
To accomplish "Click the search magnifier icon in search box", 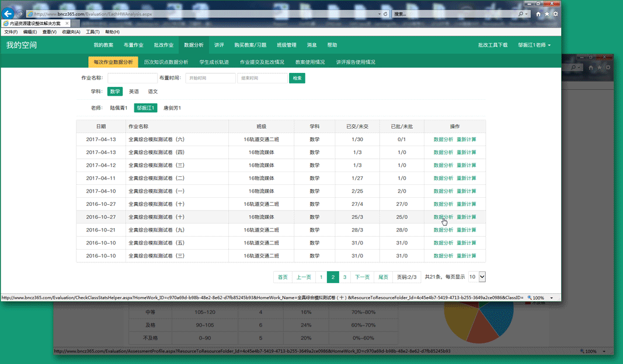I will (x=521, y=14).
